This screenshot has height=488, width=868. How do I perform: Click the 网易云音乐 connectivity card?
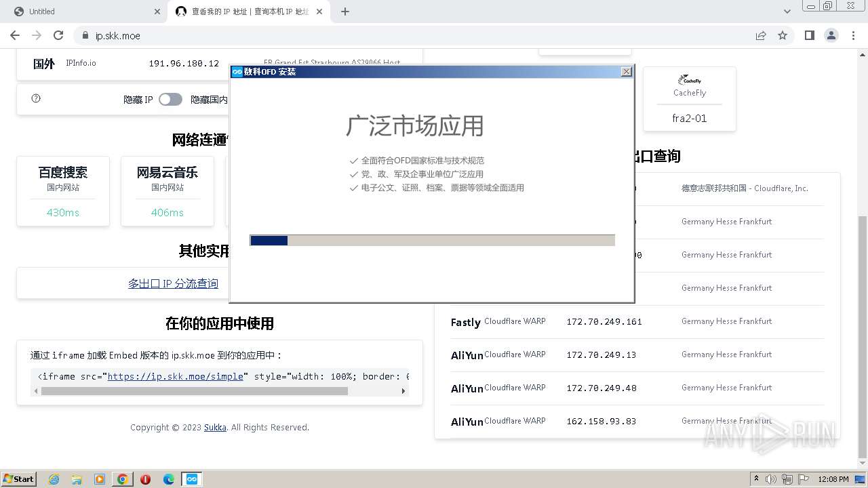(x=167, y=191)
